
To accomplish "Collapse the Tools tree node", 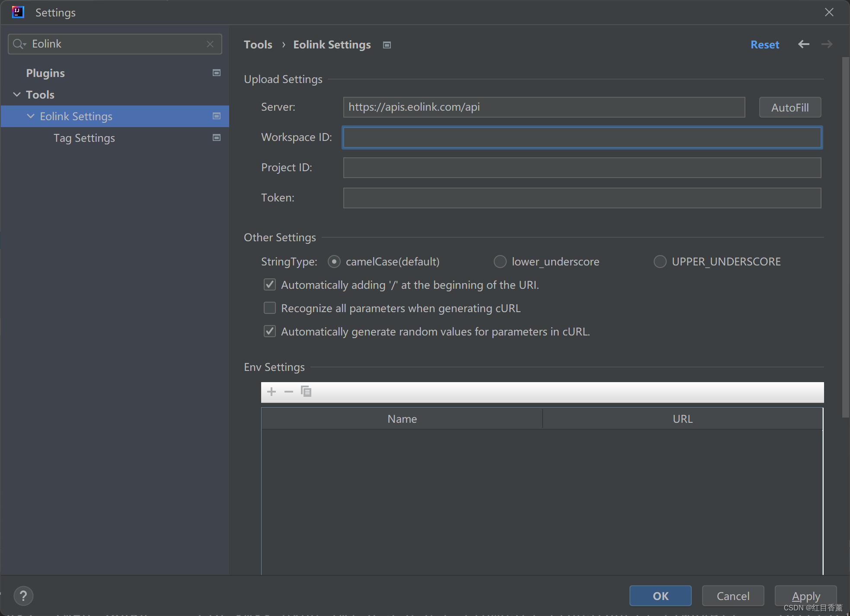I will click(16, 94).
